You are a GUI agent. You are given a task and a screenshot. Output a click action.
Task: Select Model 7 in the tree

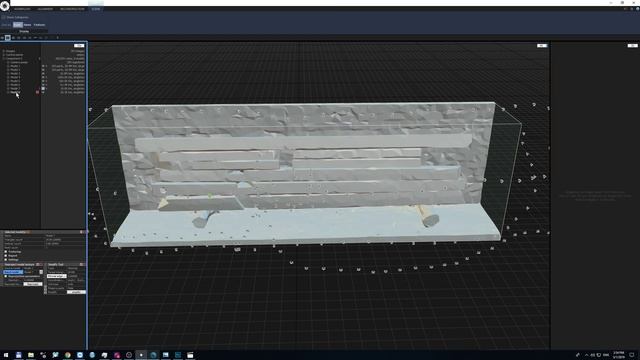coord(15,88)
